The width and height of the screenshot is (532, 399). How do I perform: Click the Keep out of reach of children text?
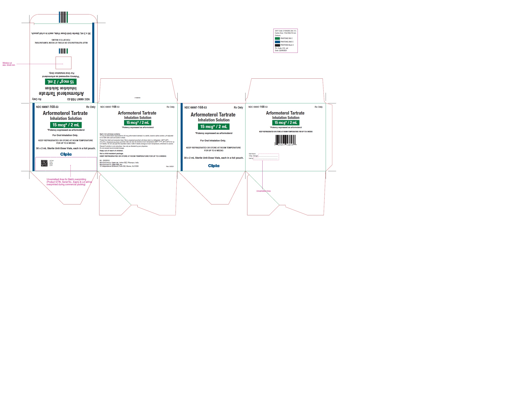point(111,150)
